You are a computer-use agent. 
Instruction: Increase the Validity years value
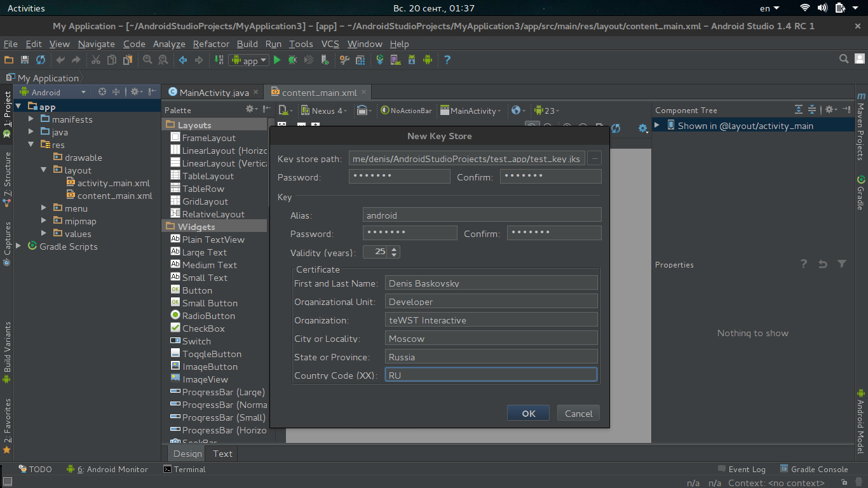395,248
